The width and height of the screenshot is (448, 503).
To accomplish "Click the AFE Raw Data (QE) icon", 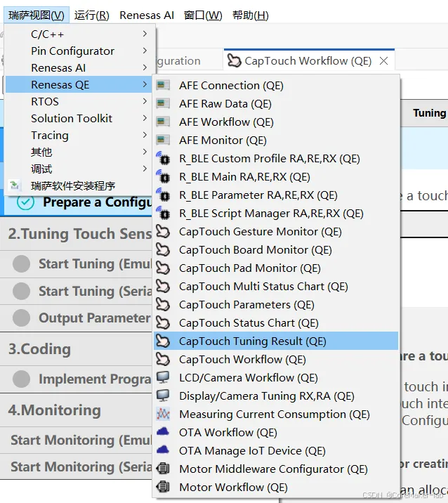I will (163, 103).
